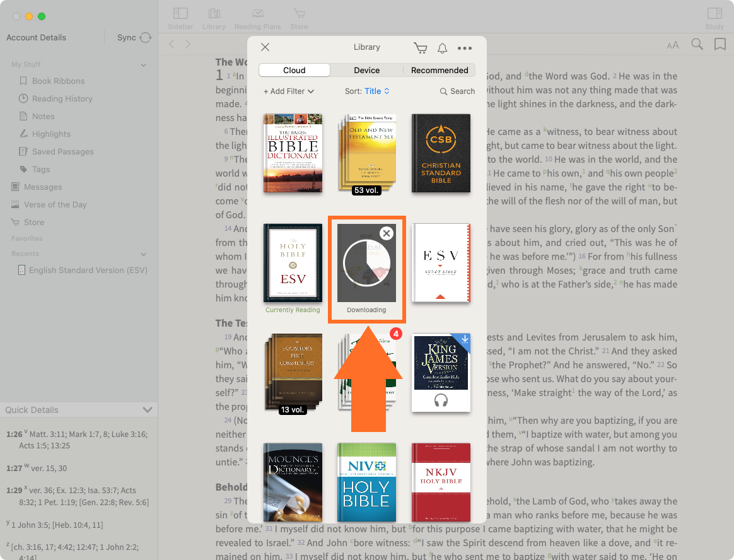The height and width of the screenshot is (560, 734).
Task: Open notifications bell in Library
Action: tap(443, 48)
